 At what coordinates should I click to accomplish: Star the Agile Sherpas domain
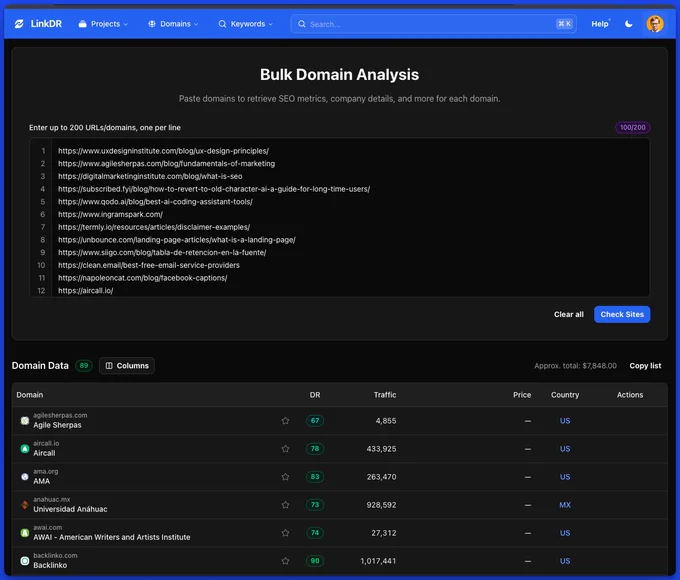pos(285,420)
